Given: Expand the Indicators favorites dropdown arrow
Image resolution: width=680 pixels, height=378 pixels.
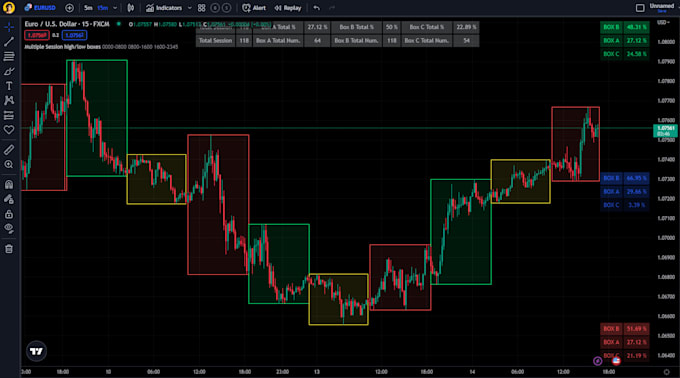Looking at the screenshot, I should 190,8.
